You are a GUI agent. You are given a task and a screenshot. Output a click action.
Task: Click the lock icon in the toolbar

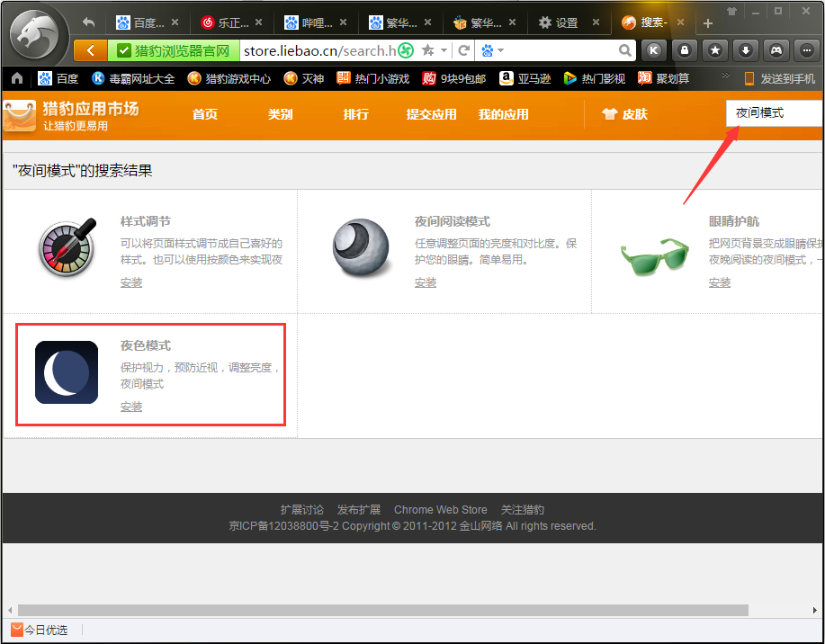[x=684, y=51]
